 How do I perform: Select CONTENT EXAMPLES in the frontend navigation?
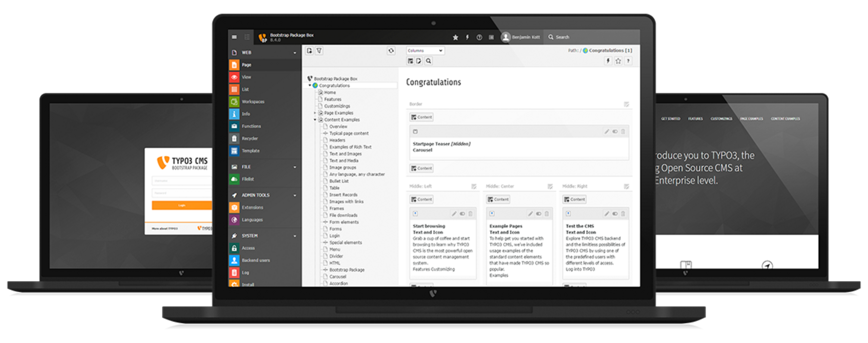pyautogui.click(x=785, y=119)
